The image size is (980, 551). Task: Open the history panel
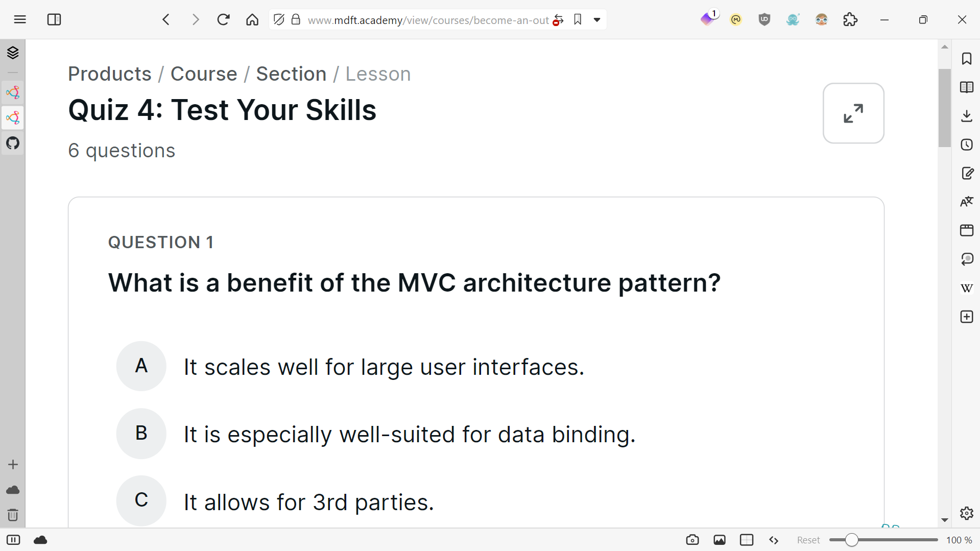(967, 145)
